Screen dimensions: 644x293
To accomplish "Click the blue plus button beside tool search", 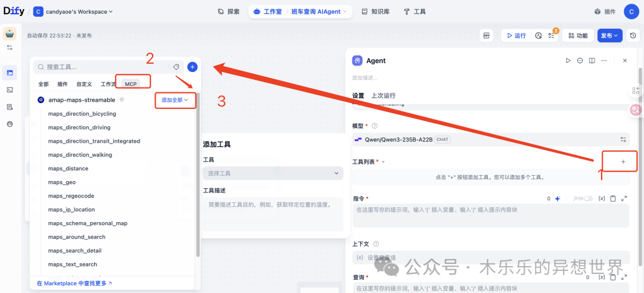I will coord(192,67).
